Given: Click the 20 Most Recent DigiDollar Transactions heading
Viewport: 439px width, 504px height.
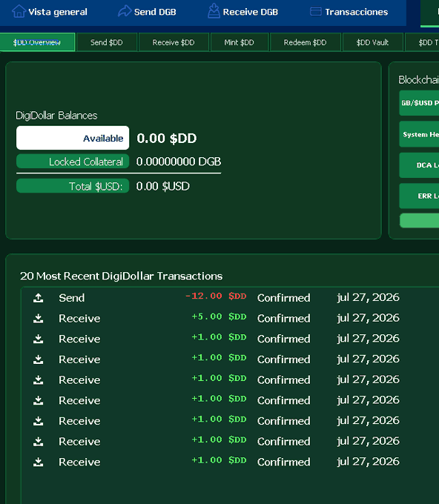Looking at the screenshot, I should pos(122,276).
